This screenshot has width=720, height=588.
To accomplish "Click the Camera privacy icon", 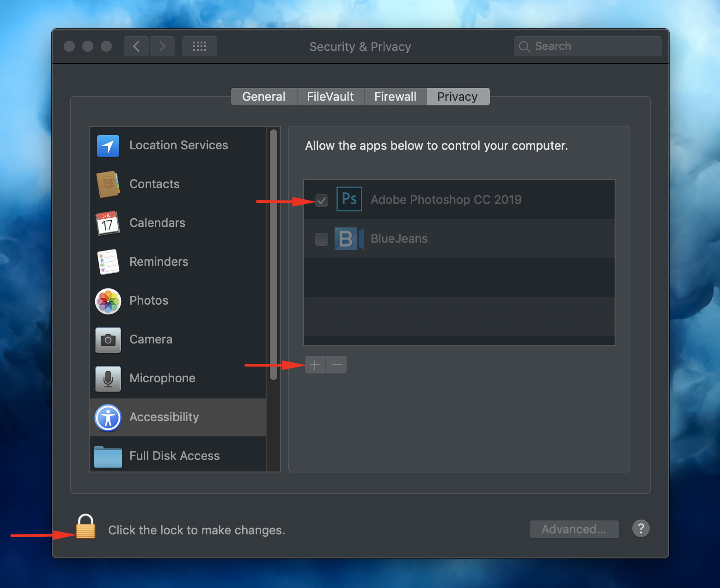I will 108,340.
